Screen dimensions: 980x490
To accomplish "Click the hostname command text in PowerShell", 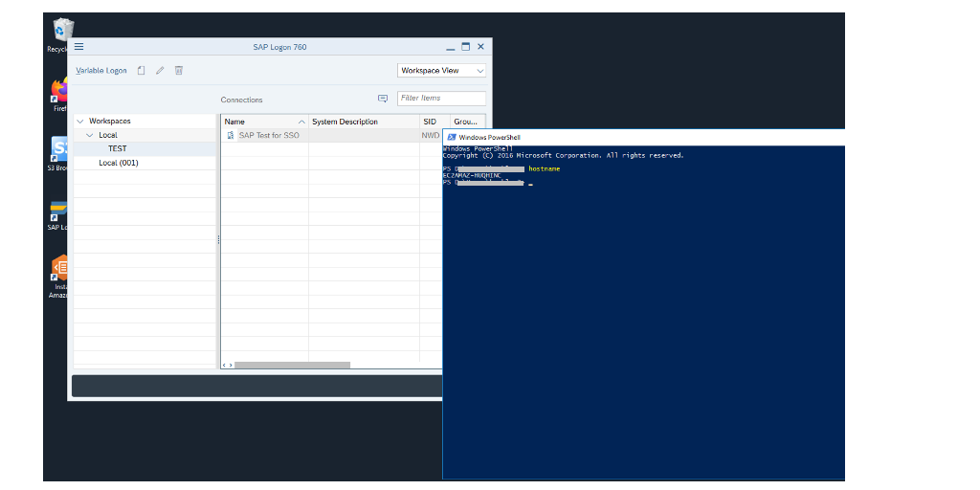I will click(545, 168).
